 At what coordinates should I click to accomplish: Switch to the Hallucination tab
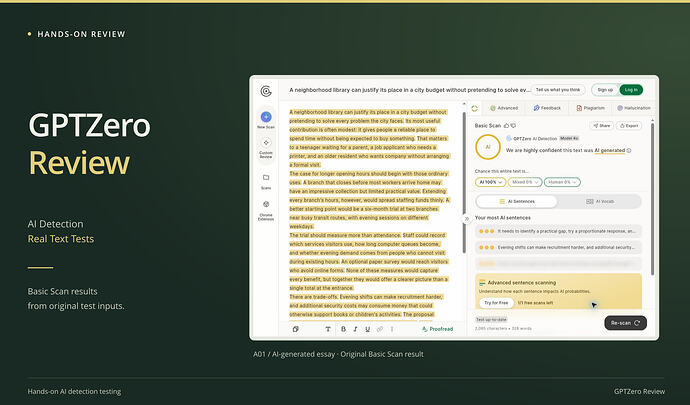point(634,108)
